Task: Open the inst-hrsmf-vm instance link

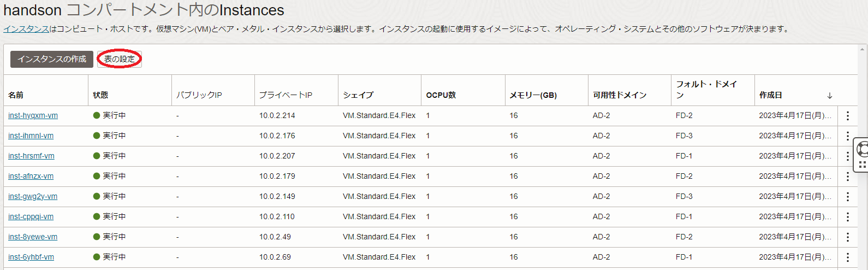Action: [x=31, y=156]
